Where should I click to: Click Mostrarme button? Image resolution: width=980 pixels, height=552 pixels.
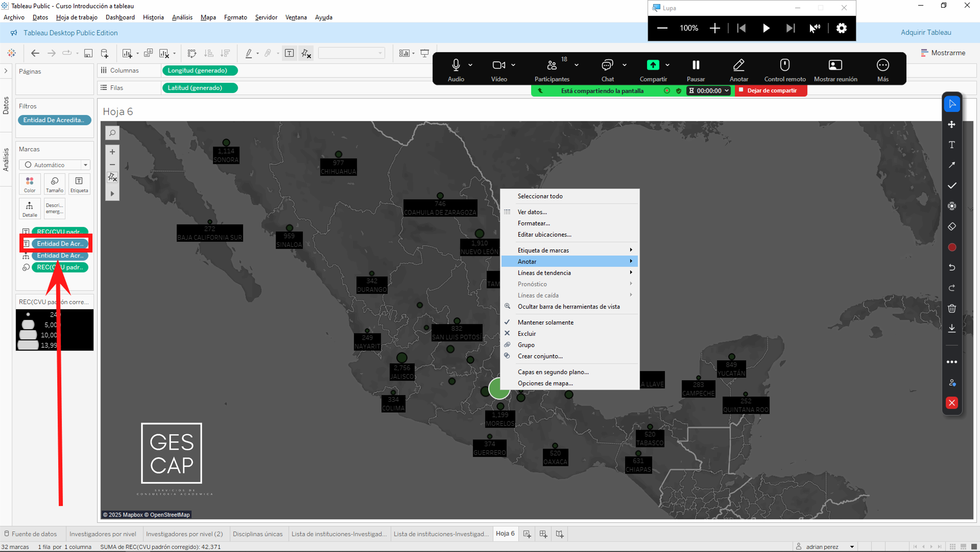coord(943,53)
